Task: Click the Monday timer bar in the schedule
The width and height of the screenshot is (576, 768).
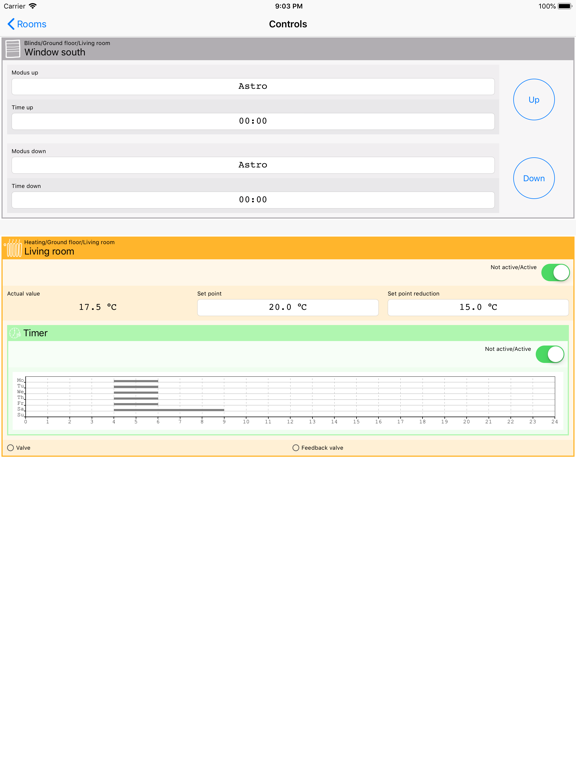Action: click(x=136, y=381)
